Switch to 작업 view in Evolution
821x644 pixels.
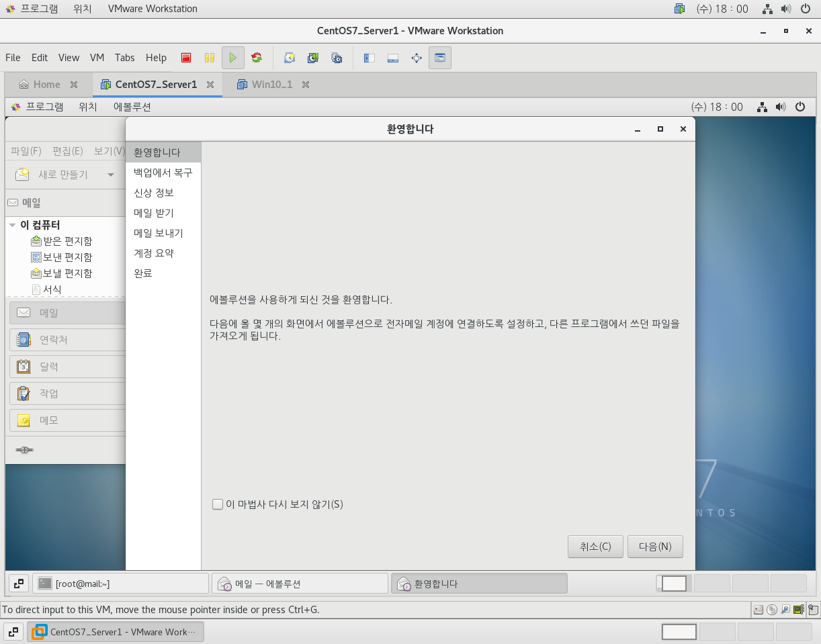pos(67,394)
